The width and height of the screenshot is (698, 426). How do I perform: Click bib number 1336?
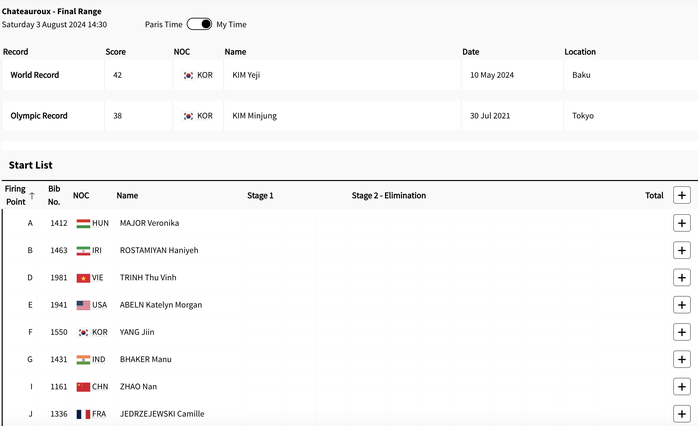click(59, 414)
